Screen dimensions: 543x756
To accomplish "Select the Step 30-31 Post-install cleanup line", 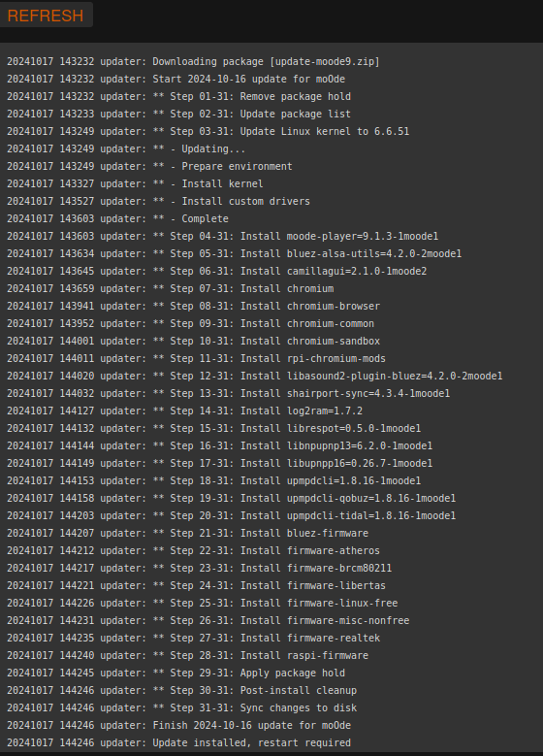I will tap(181, 690).
